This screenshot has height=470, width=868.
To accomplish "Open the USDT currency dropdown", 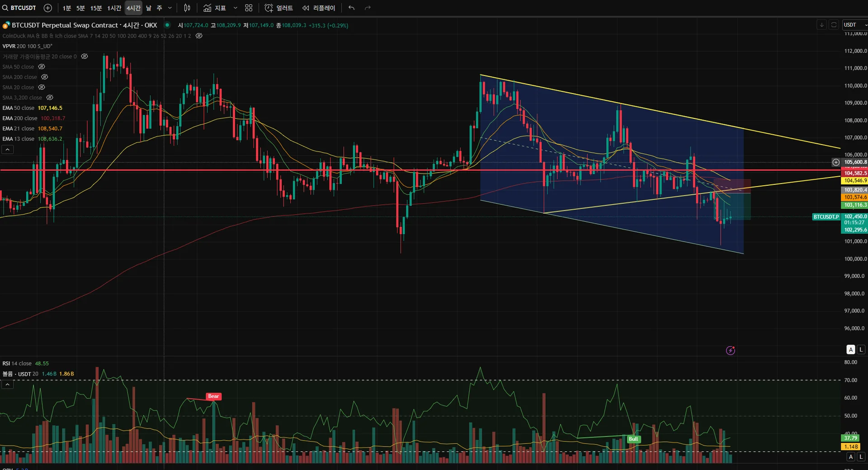I will tap(855, 25).
